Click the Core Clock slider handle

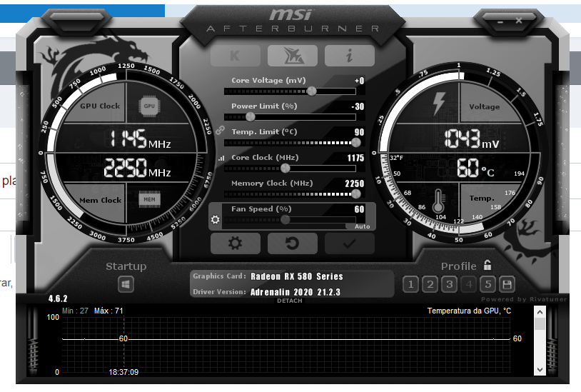coord(286,169)
